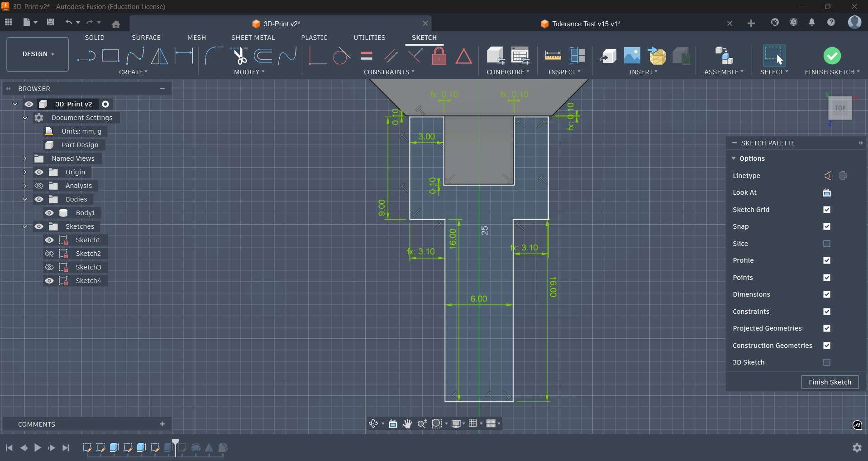Viewport: 868px width, 461px height.
Task: Click the Fix/Unfix lock constraint
Action: pyautogui.click(x=439, y=57)
